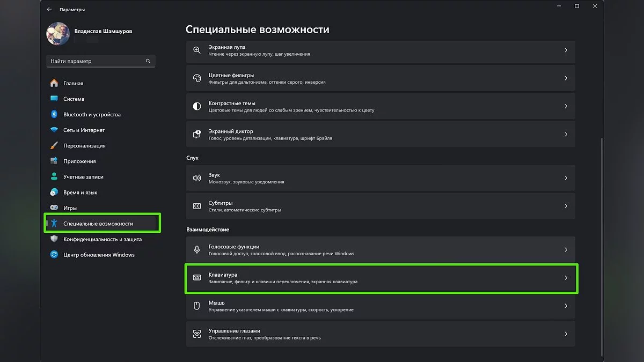Click the Bluetooth and devices sidebar icon
The image size is (644, 362).
pyautogui.click(x=54, y=114)
